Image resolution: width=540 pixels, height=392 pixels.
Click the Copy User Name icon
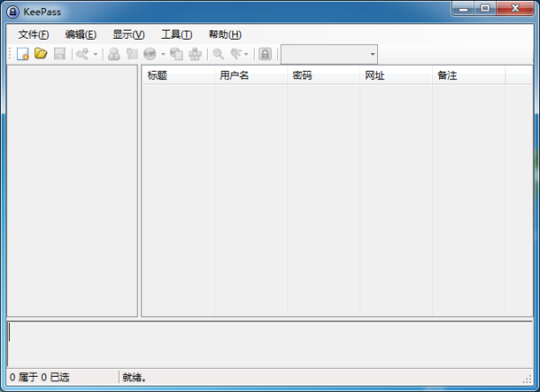pyautogui.click(x=114, y=54)
